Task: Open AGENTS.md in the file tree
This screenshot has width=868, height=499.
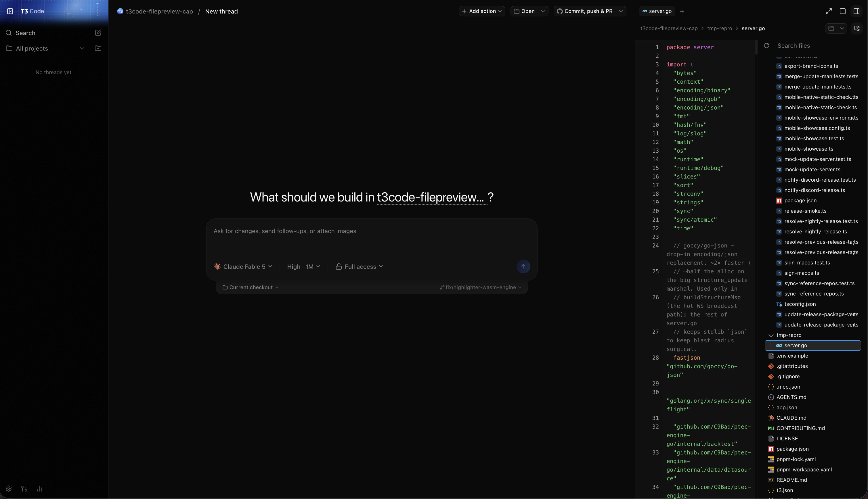Action: click(813, 397)
